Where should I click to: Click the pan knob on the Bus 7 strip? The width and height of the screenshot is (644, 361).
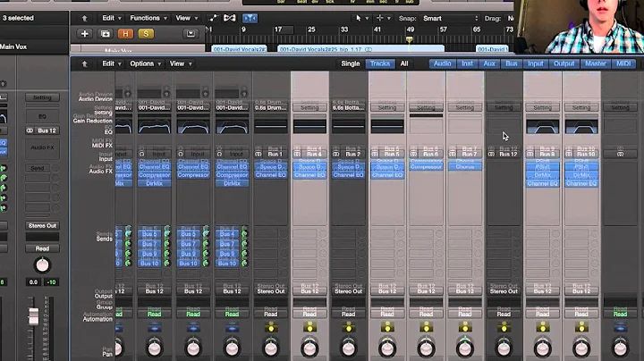tap(465, 348)
